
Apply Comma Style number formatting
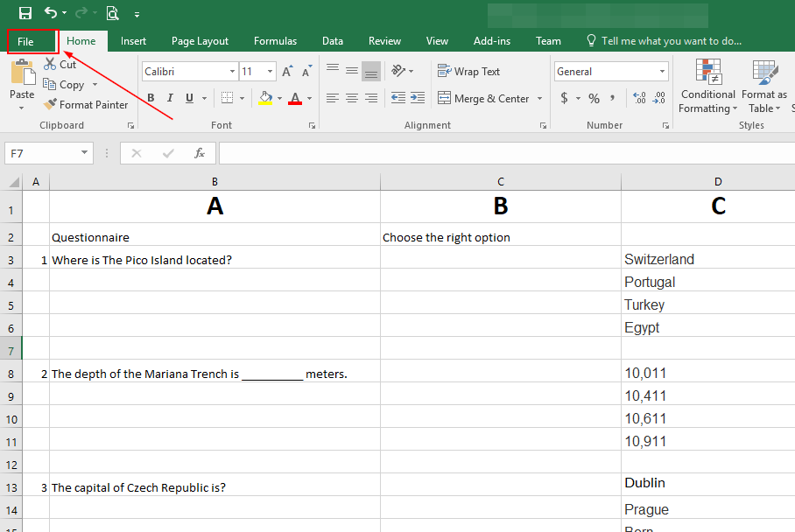[613, 98]
